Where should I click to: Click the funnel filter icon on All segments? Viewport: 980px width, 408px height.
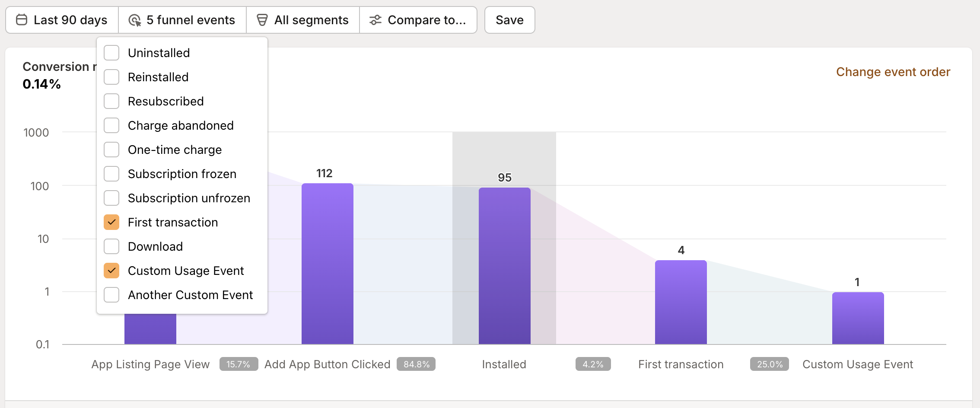pos(262,19)
